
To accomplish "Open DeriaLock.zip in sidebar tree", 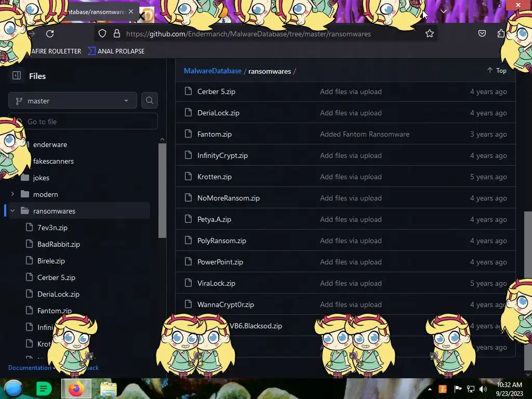I will click(x=58, y=294).
